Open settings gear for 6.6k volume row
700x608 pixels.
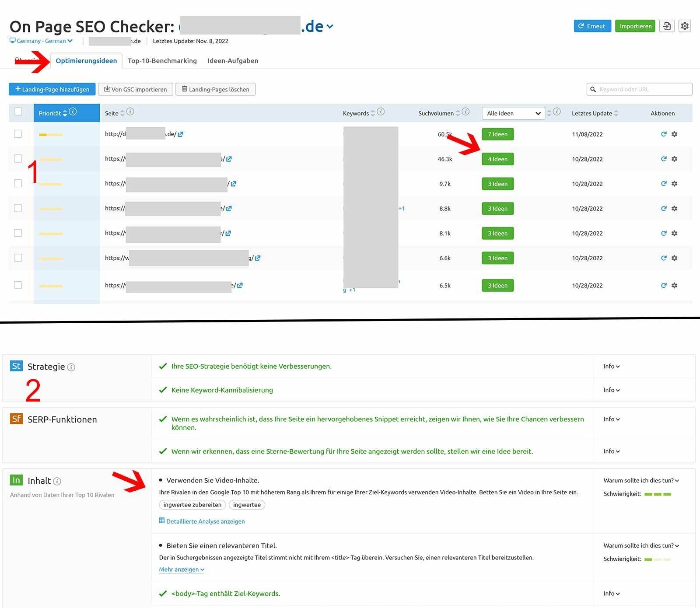tap(674, 258)
